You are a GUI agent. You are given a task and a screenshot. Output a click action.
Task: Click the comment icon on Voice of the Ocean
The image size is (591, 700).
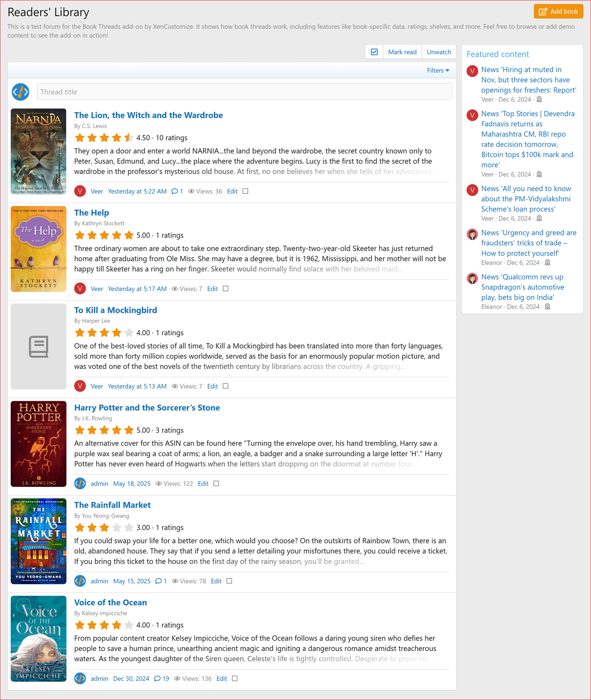[x=158, y=678]
